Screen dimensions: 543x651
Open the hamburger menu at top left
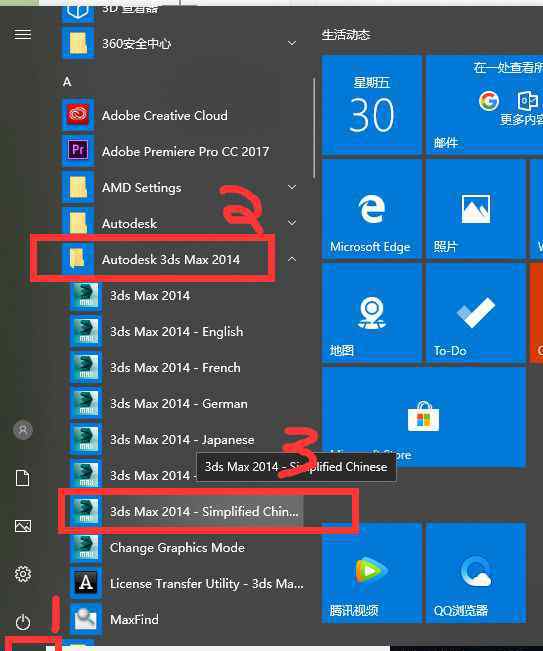22,34
